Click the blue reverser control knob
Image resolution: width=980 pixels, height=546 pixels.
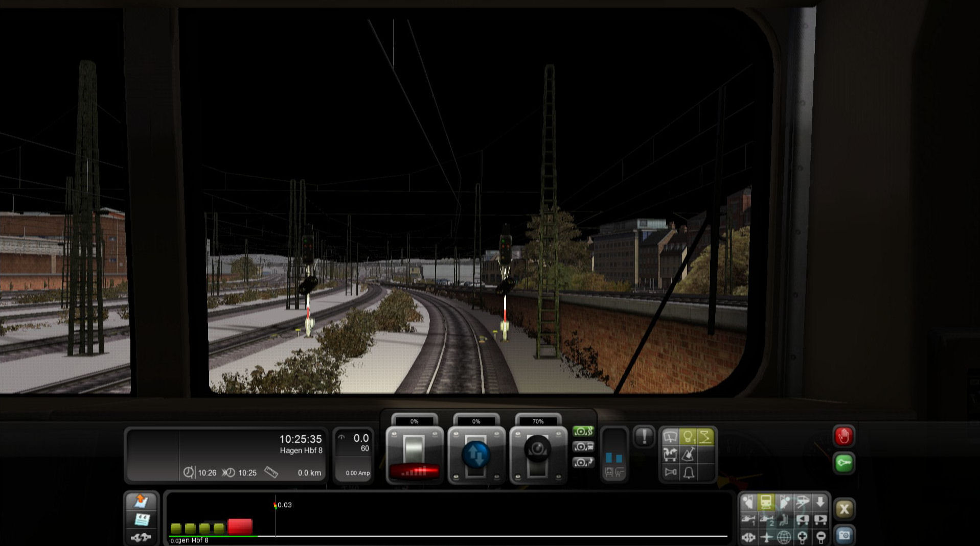click(476, 455)
